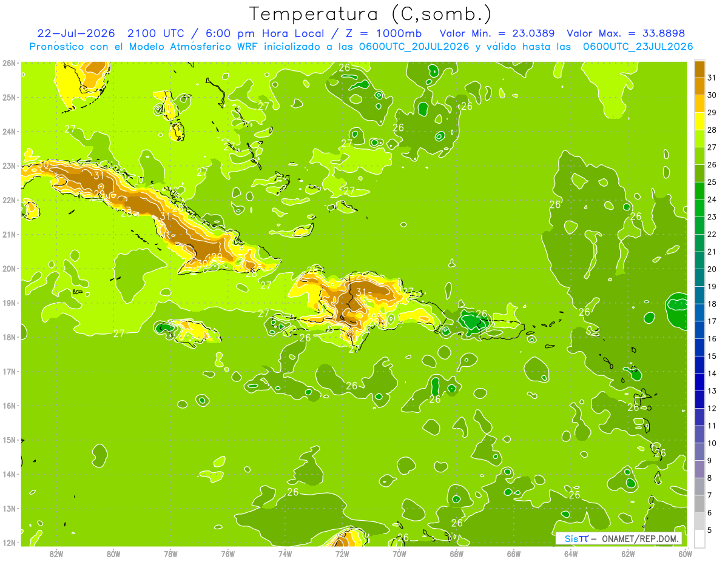Click the light green swatch between legend 26 and 27

pyautogui.click(x=699, y=156)
